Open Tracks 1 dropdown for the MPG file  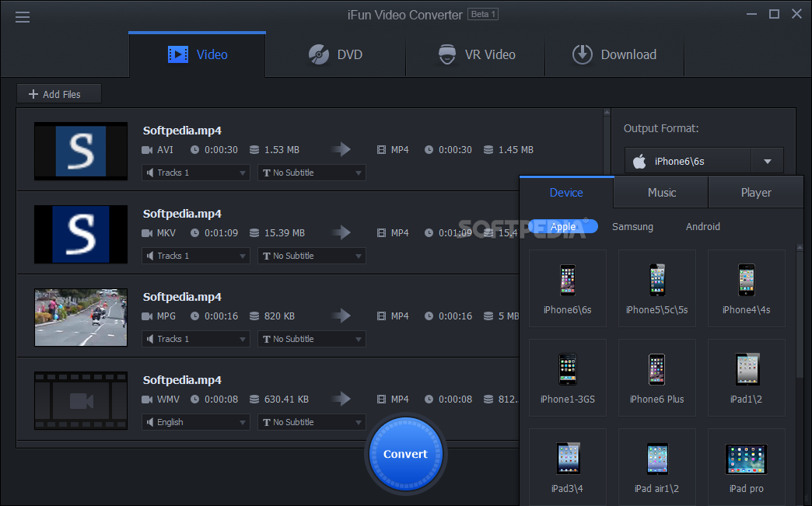click(x=196, y=339)
